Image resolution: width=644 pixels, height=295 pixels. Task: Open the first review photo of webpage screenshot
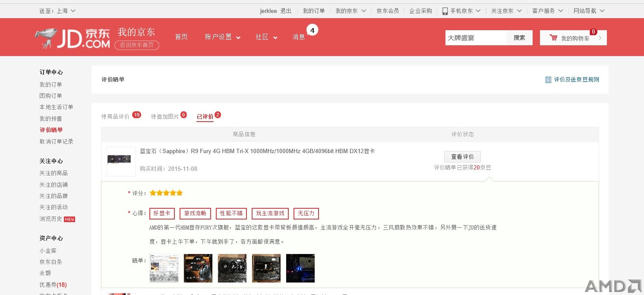pyautogui.click(x=164, y=268)
